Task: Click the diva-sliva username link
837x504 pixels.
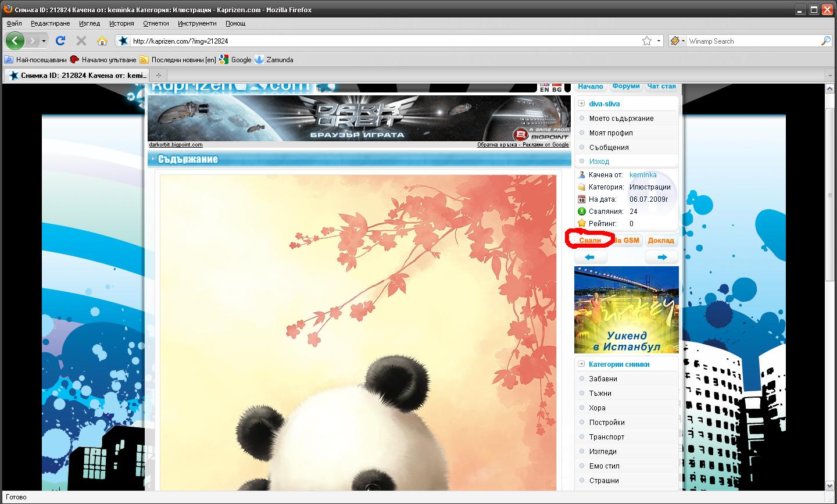Action: 604,103
